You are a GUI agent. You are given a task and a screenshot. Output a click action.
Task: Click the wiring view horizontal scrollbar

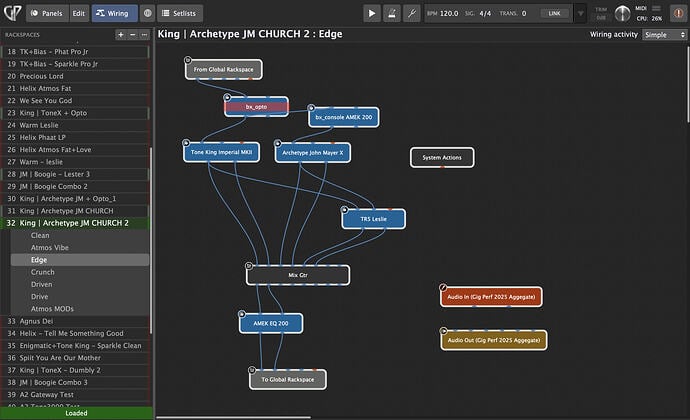234,417
